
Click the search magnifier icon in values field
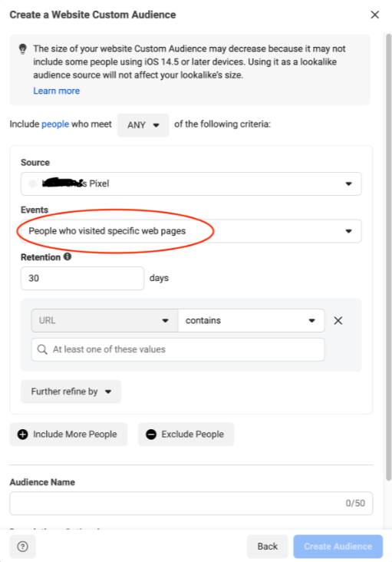(42, 349)
